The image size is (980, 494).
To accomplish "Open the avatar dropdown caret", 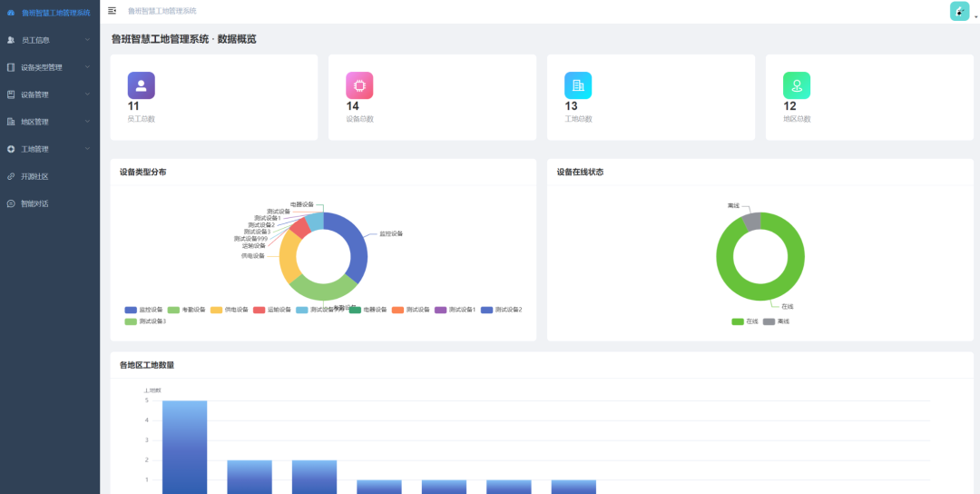I will [975, 17].
